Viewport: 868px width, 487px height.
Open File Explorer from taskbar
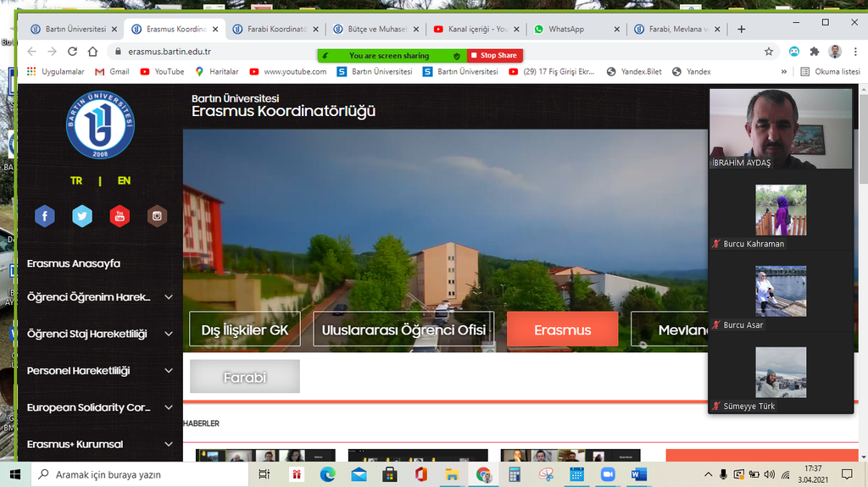(x=452, y=474)
